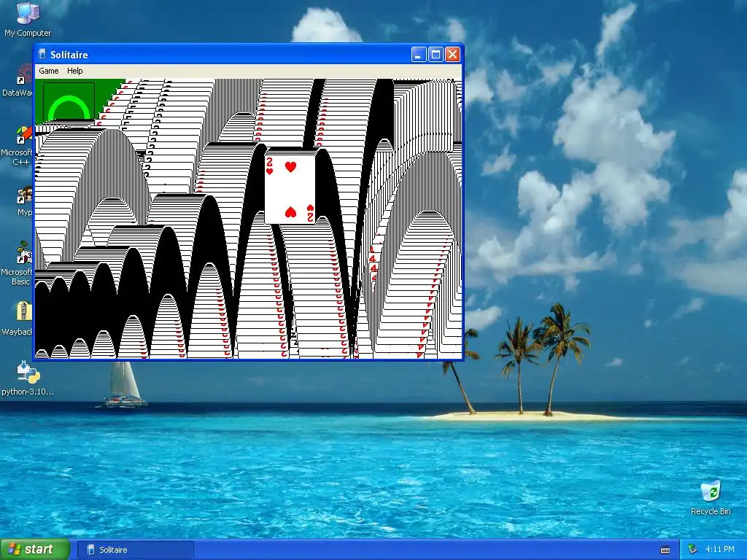747x560 pixels.
Task: Open My Computer desktop icon
Action: click(x=28, y=19)
